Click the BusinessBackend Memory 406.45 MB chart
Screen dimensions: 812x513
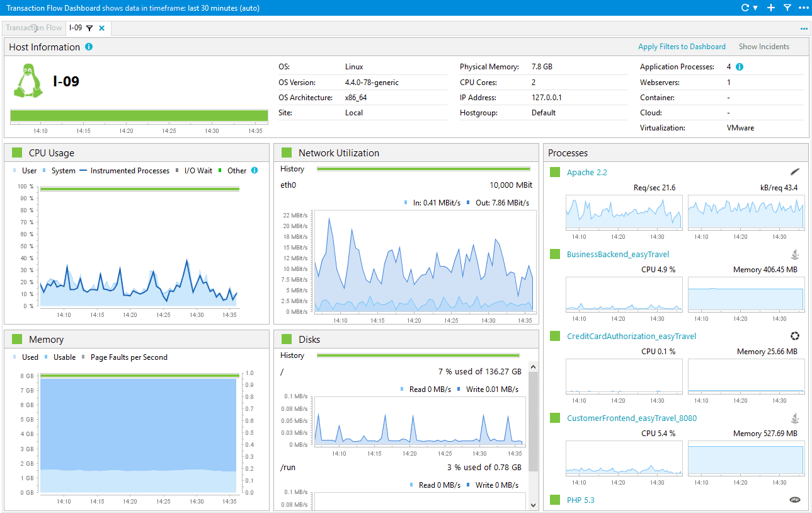click(x=746, y=294)
